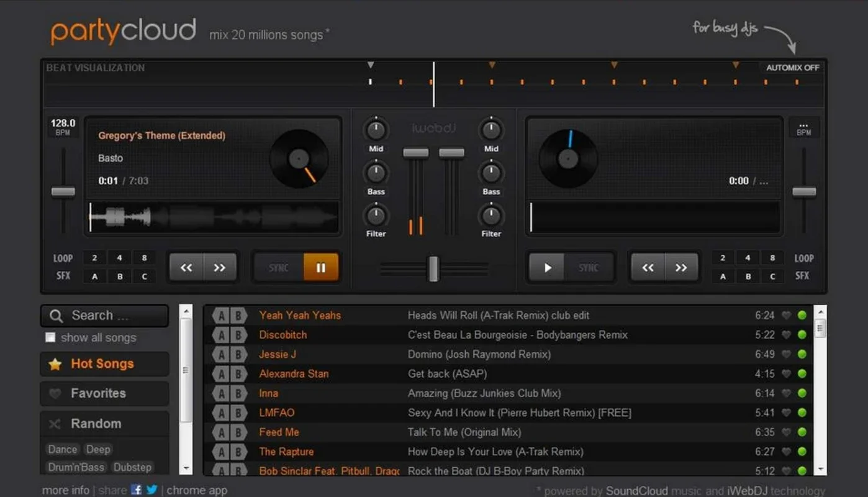Select the Deep genre tag
This screenshot has width=868, height=497.
click(98, 449)
